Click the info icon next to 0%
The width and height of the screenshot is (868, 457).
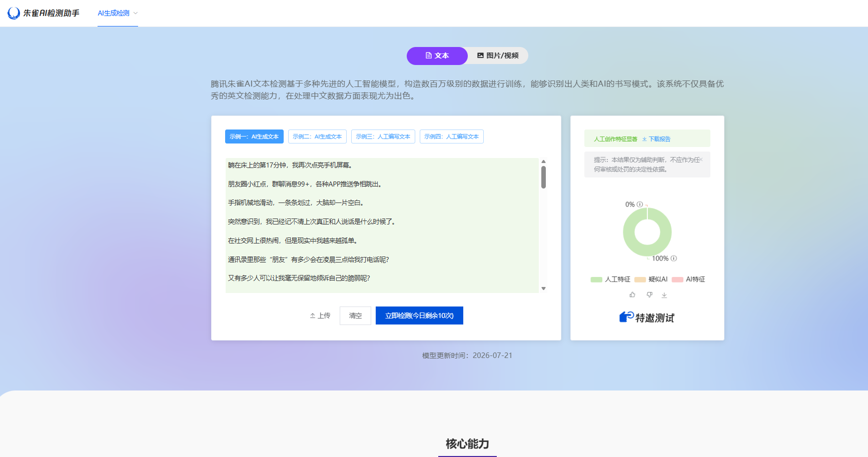tap(639, 204)
